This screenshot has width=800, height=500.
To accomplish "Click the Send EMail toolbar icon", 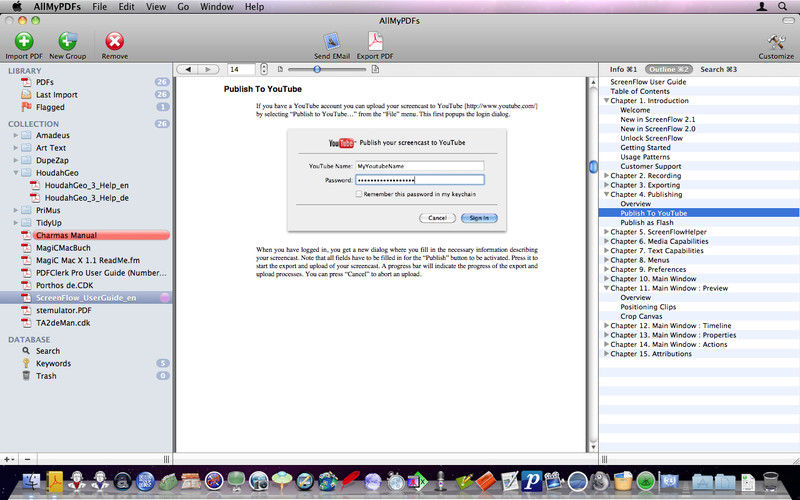I will click(x=332, y=41).
